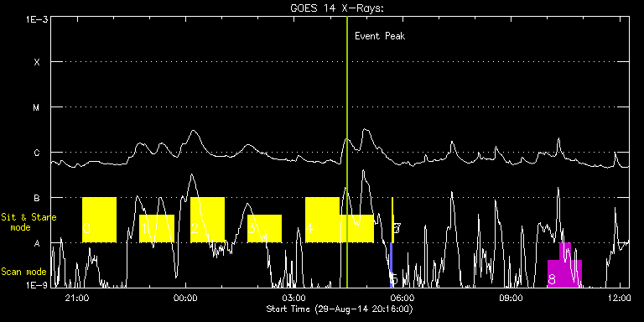Click the C flare class axis label
The height and width of the screenshot is (322, 644).
37,153
